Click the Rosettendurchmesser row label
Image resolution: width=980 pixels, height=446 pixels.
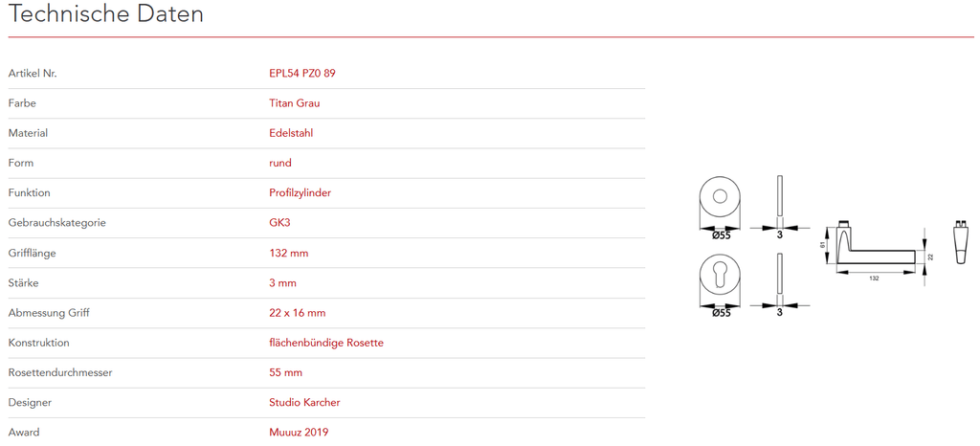60,372
